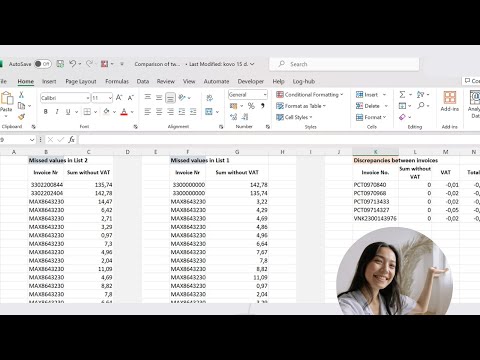
Task: Click Wrap Text icon
Action: click(x=210, y=98)
